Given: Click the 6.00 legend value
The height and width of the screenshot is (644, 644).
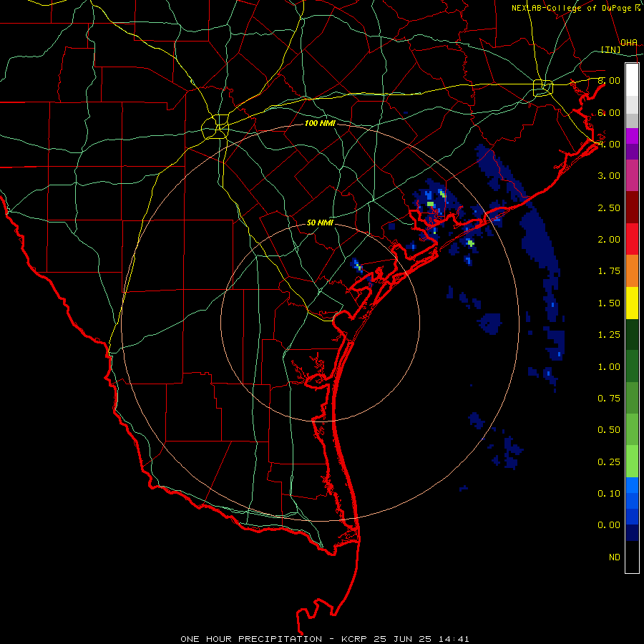Looking at the screenshot, I should (x=609, y=112).
